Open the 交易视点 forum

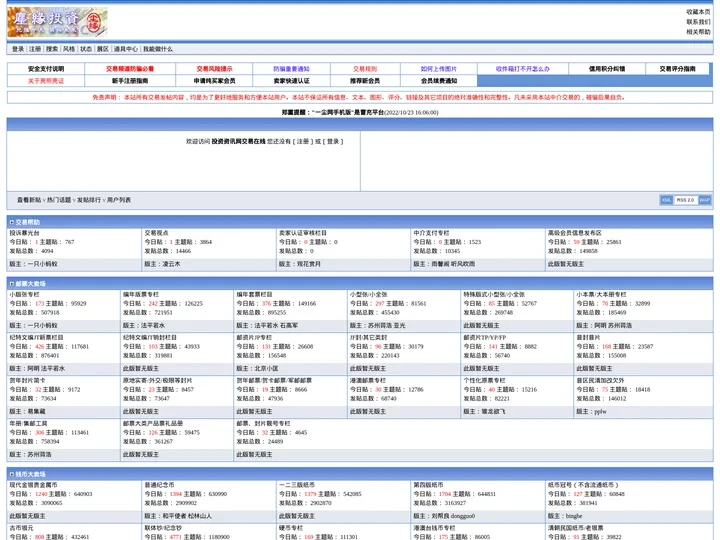[x=156, y=233]
